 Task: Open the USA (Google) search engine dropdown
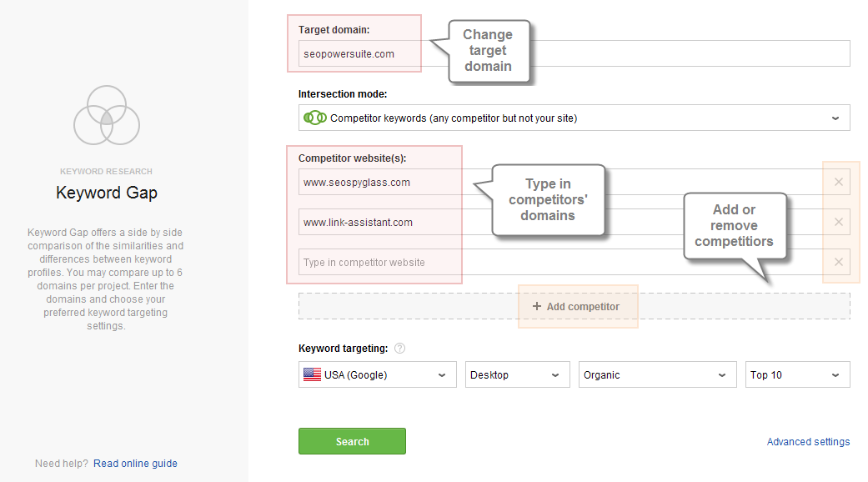click(378, 374)
